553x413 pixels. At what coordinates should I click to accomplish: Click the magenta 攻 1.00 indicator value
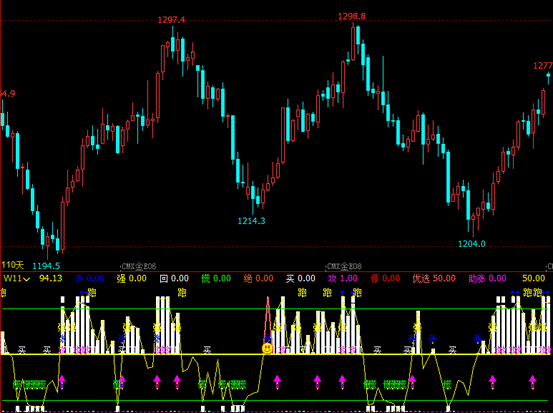coord(343,279)
